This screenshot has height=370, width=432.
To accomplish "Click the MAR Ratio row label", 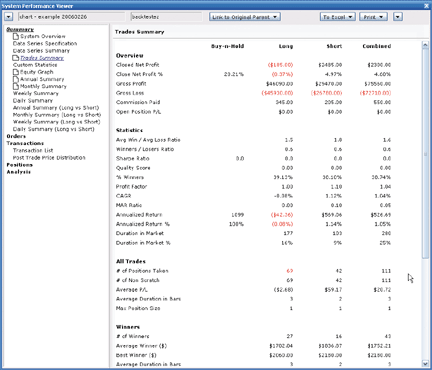I will point(129,205).
